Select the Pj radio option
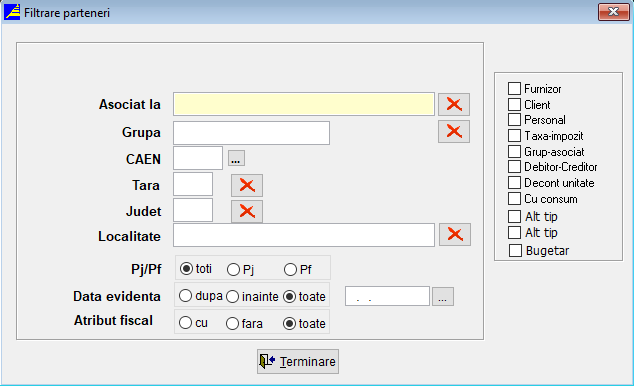Viewport: 634px width, 386px height. click(233, 270)
